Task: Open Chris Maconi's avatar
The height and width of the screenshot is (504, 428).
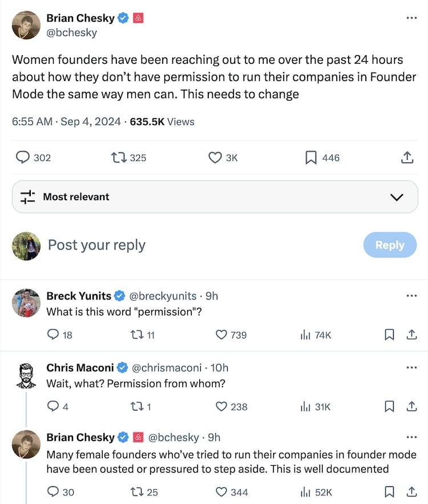Action: [x=26, y=375]
